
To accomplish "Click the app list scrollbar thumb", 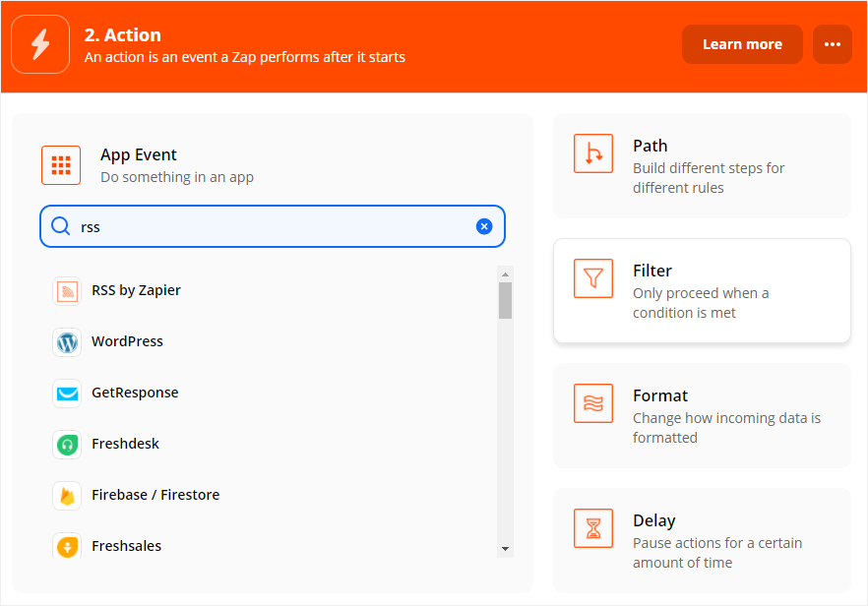I will [505, 300].
